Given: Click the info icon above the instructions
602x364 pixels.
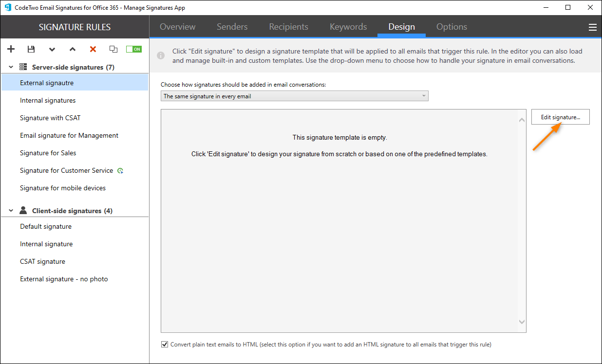Looking at the screenshot, I should 161,55.
